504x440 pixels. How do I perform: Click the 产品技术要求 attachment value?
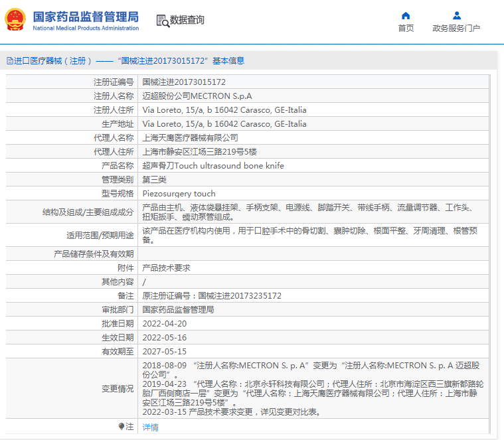tap(166, 268)
